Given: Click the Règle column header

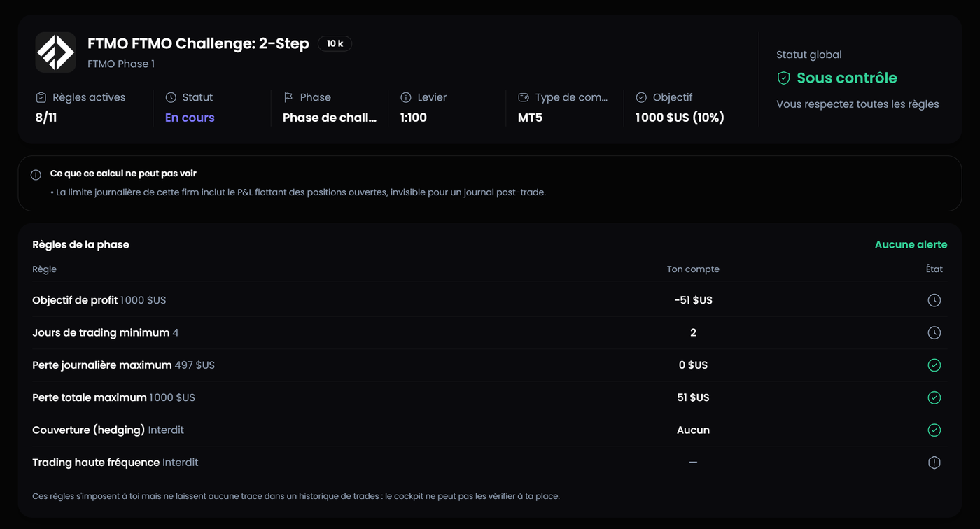Looking at the screenshot, I should click(44, 269).
